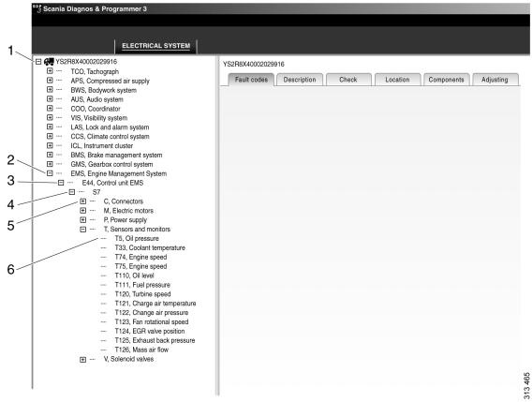Open the Location tab
The width and height of the screenshot is (532, 402).
[x=397, y=80]
